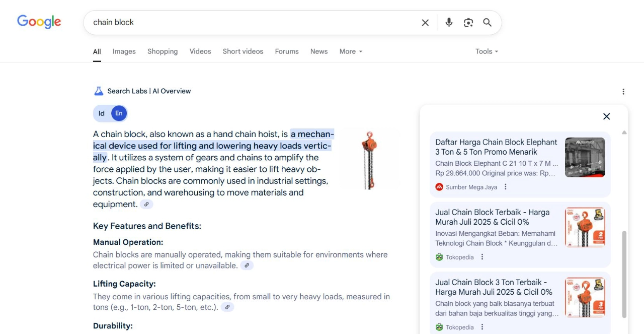Viewport: 644px width, 334px height.
Task: Clear the search box with X icon
Action: tap(425, 23)
